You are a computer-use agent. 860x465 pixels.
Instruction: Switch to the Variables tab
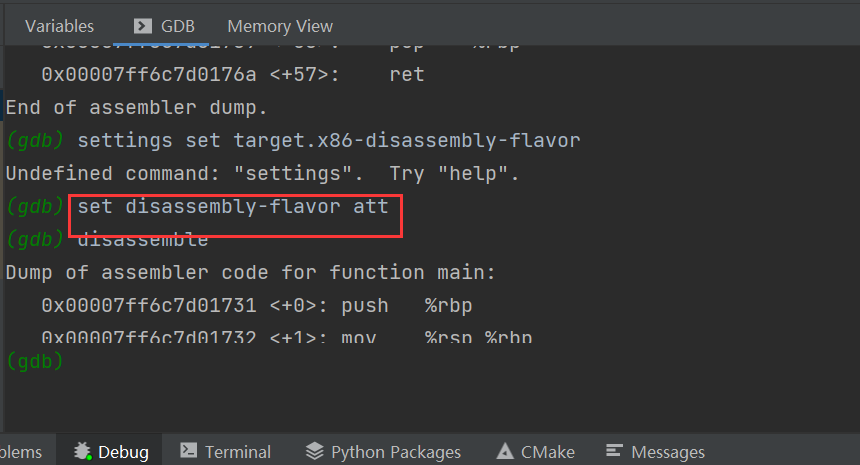[x=59, y=26]
